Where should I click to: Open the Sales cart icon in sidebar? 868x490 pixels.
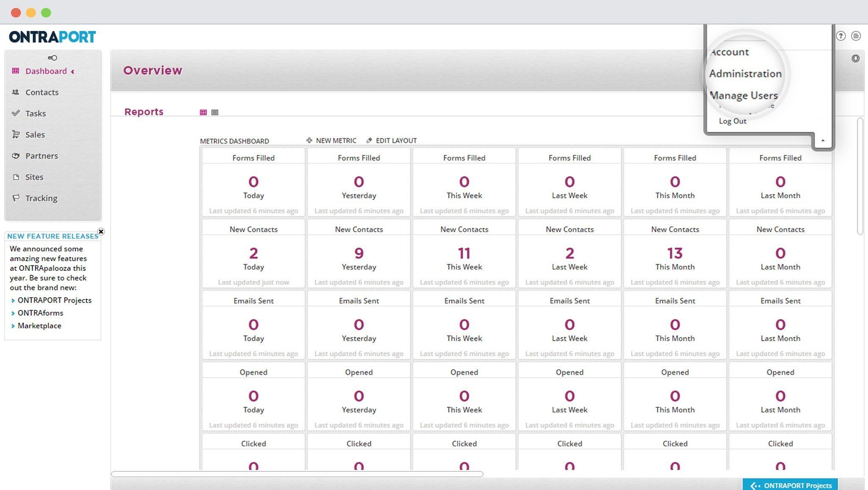tap(16, 134)
